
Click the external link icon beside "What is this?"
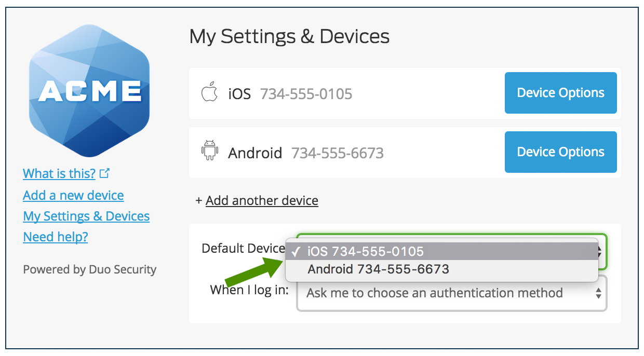105,173
